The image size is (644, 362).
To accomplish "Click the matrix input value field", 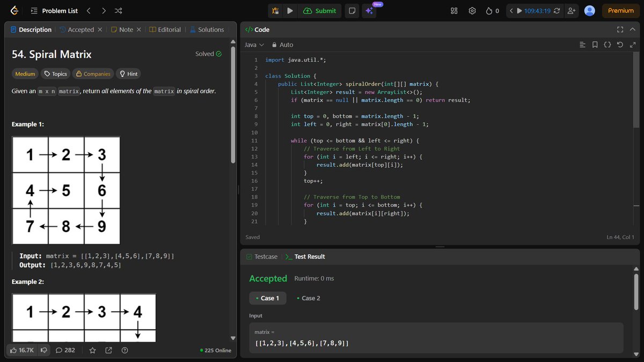I will click(x=436, y=338).
